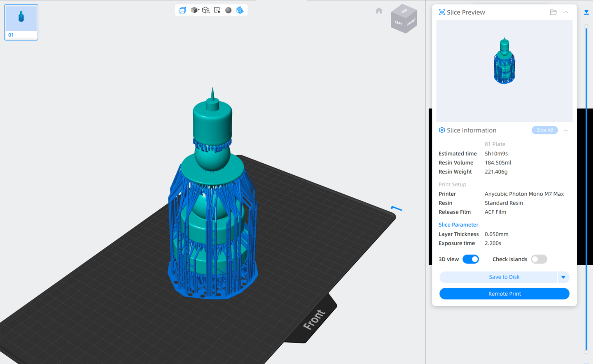Click the Slice All button
Screen dimensions: 593x364
(x=544, y=130)
